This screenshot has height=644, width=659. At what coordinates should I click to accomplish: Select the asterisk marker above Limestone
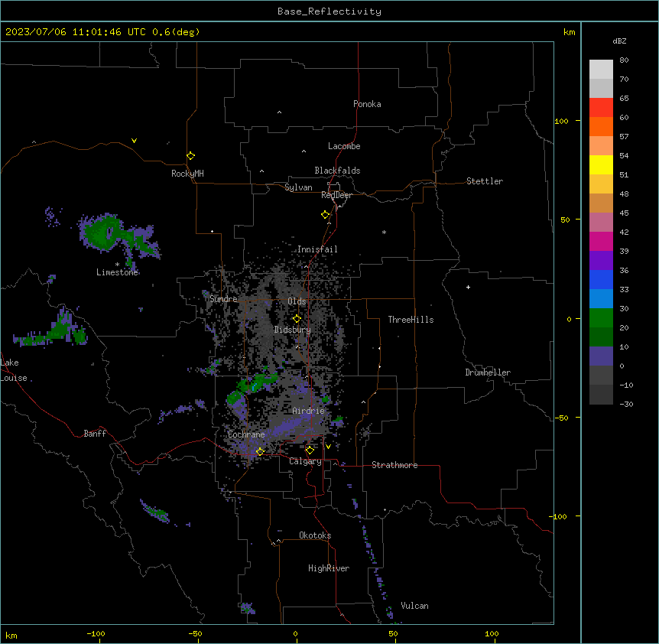tap(117, 265)
